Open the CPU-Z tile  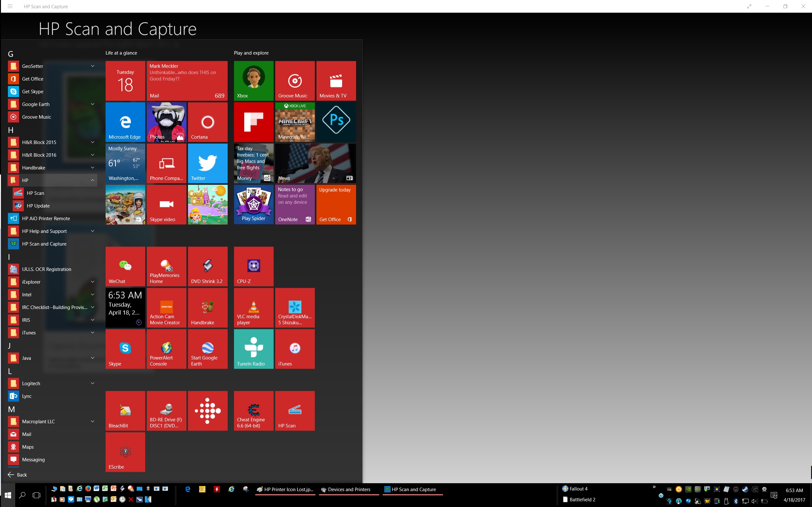point(253,266)
